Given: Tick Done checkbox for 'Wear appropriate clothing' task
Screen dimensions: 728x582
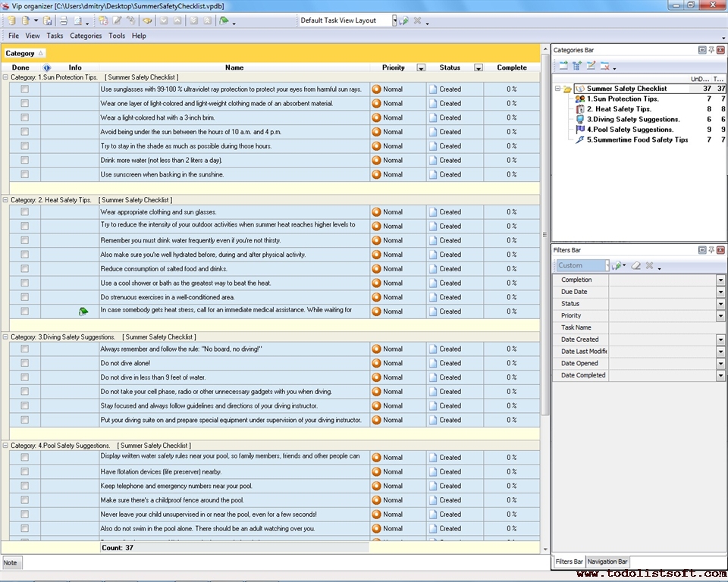Looking at the screenshot, I should pyautogui.click(x=24, y=212).
